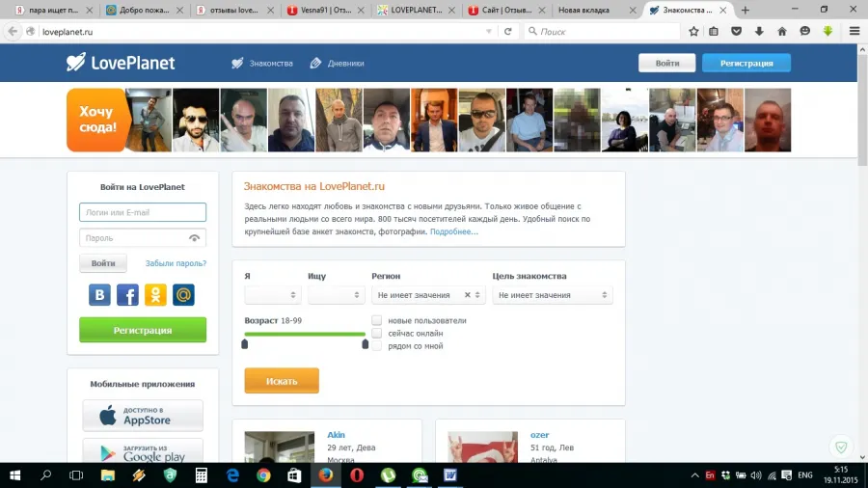Expand the 'Ищу' dropdown
This screenshot has height=488, width=868.
336,295
